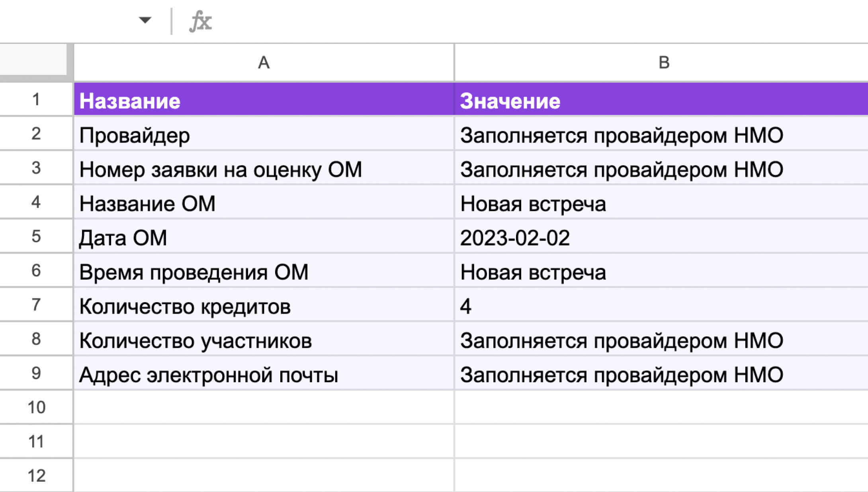This screenshot has width=868, height=492.
Task: Select column A header
Action: point(264,62)
